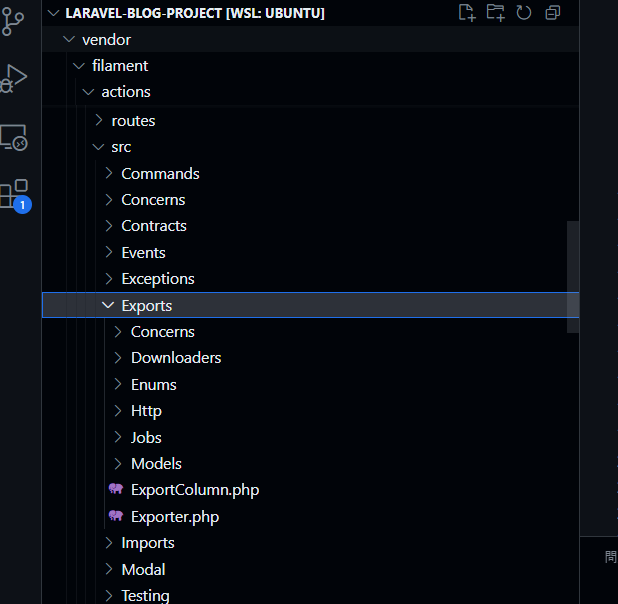Click the New Folder icon
Image resolution: width=618 pixels, height=604 pixels.
click(x=495, y=13)
